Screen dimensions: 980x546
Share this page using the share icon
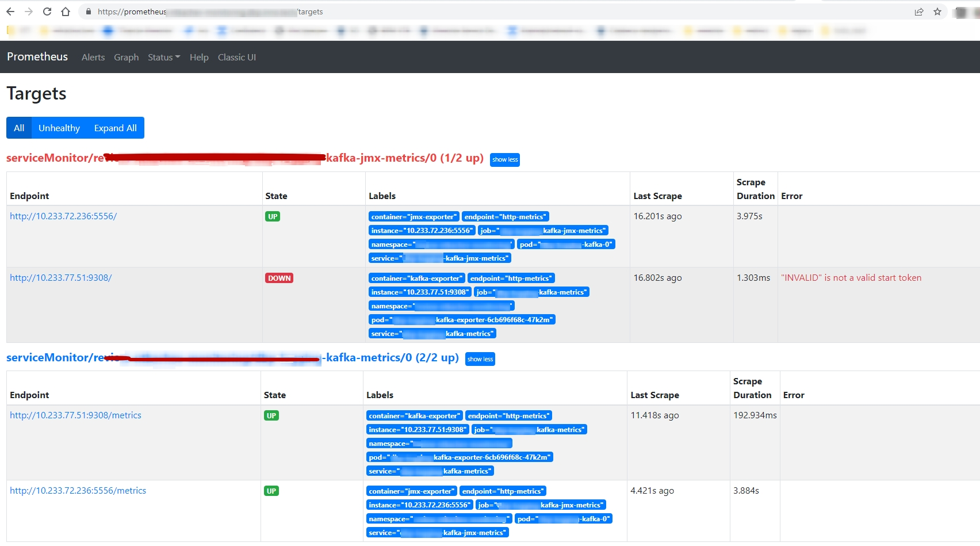(919, 12)
